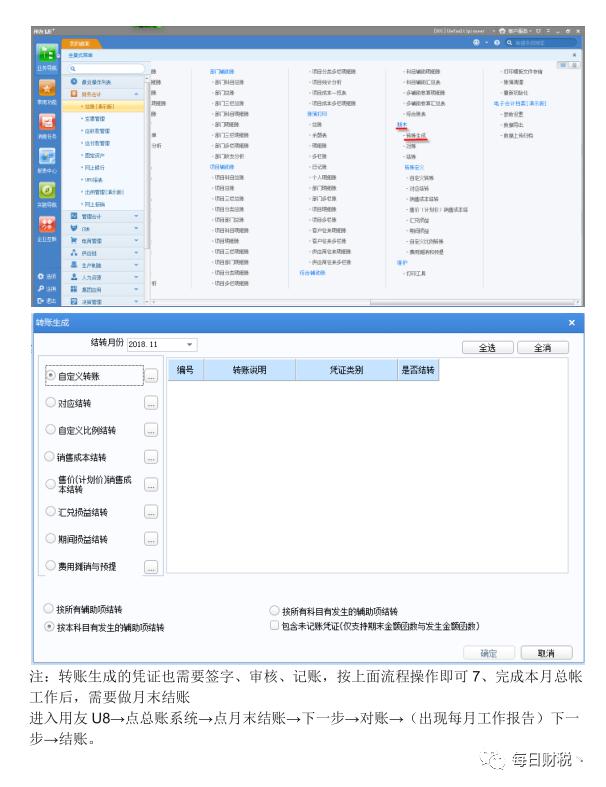Open the 报表中心 sidebar icon
606x787 pixels.
[x=47, y=156]
